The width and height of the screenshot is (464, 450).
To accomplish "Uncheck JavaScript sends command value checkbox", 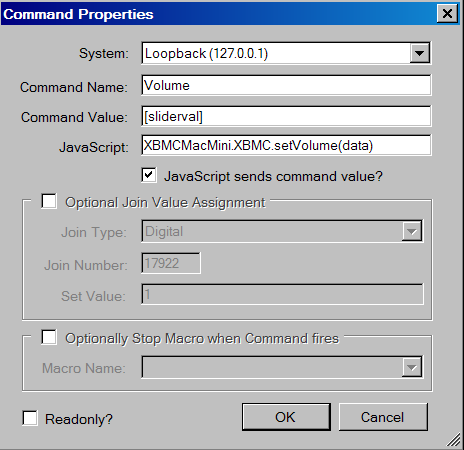I will [149, 175].
